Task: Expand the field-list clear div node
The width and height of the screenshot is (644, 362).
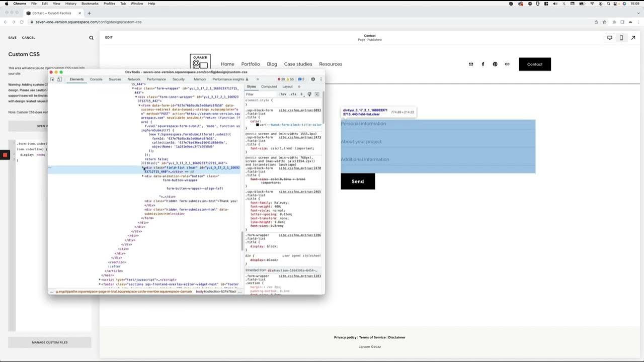Action: (143, 168)
